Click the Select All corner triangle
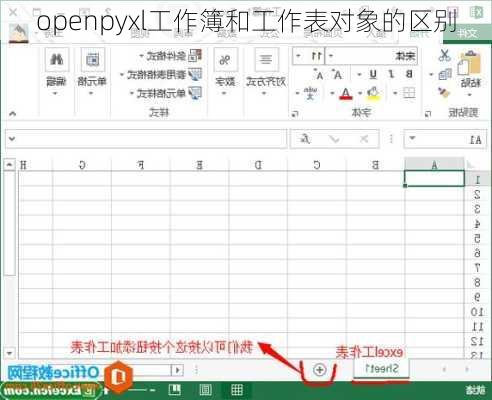Viewport: 492px width, 400px height. [x=471, y=165]
